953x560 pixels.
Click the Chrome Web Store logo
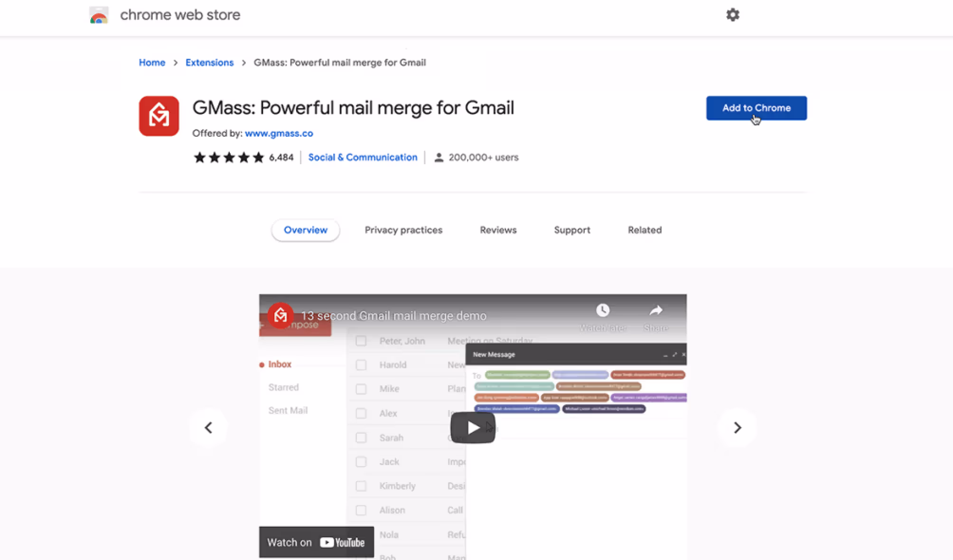[99, 15]
